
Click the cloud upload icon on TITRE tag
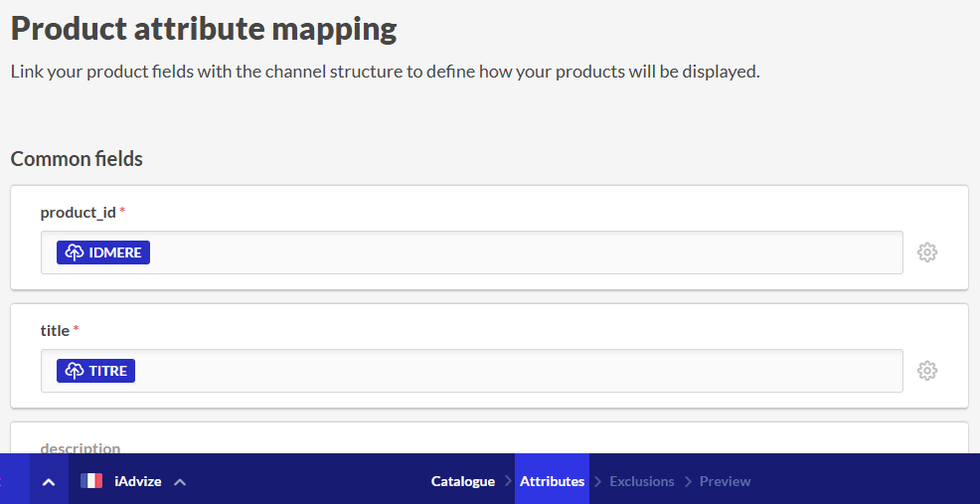[75, 371]
